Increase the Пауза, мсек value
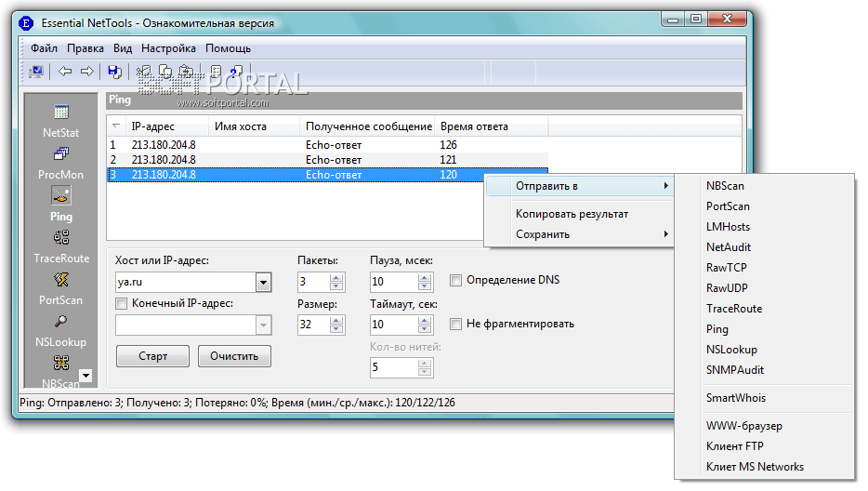The image size is (868, 491). click(425, 277)
